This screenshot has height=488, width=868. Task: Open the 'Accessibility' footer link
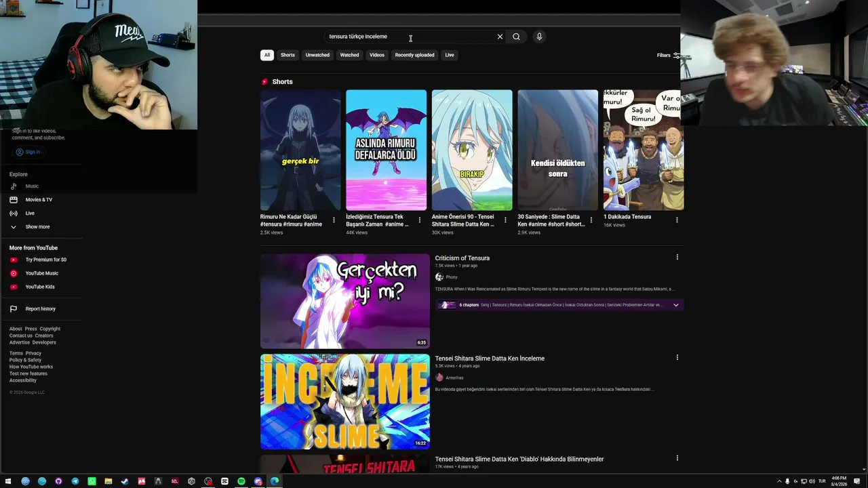tap(23, 380)
